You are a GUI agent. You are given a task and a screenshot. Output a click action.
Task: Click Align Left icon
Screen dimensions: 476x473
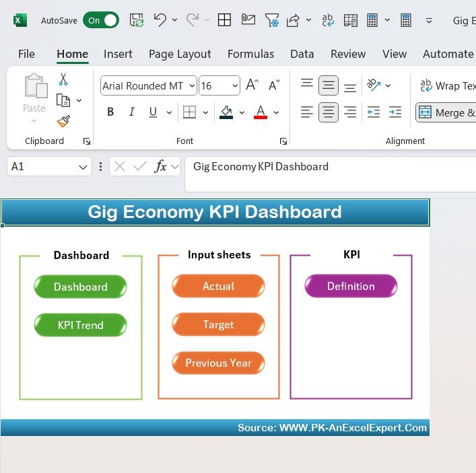pyautogui.click(x=307, y=112)
